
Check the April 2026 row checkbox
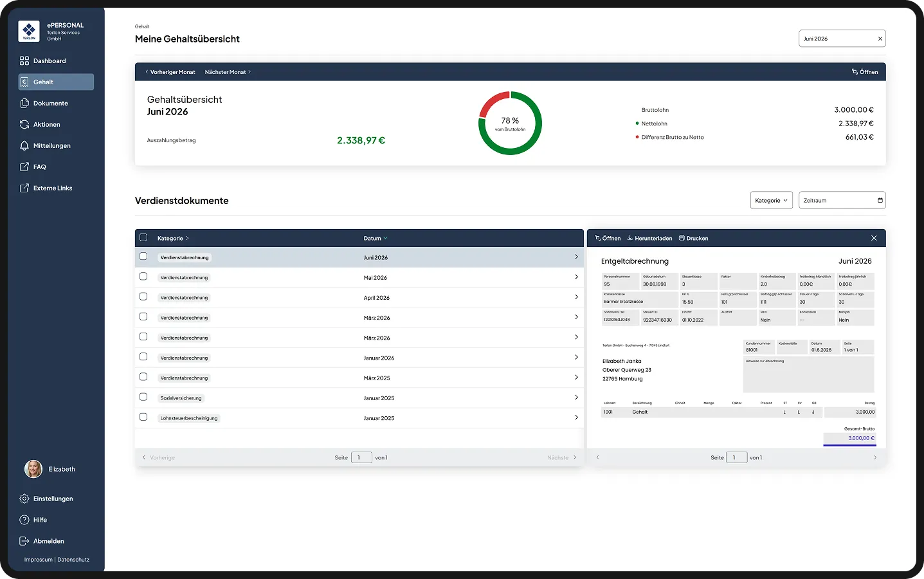[x=143, y=297]
